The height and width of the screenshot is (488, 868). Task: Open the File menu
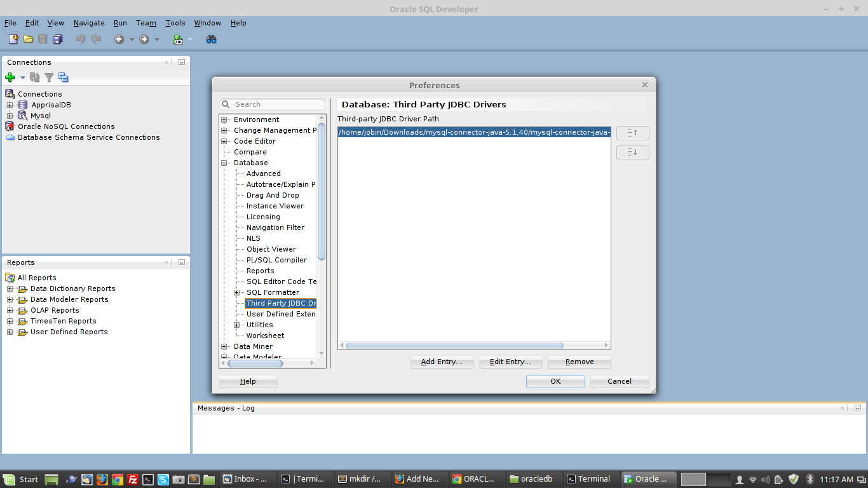point(10,23)
